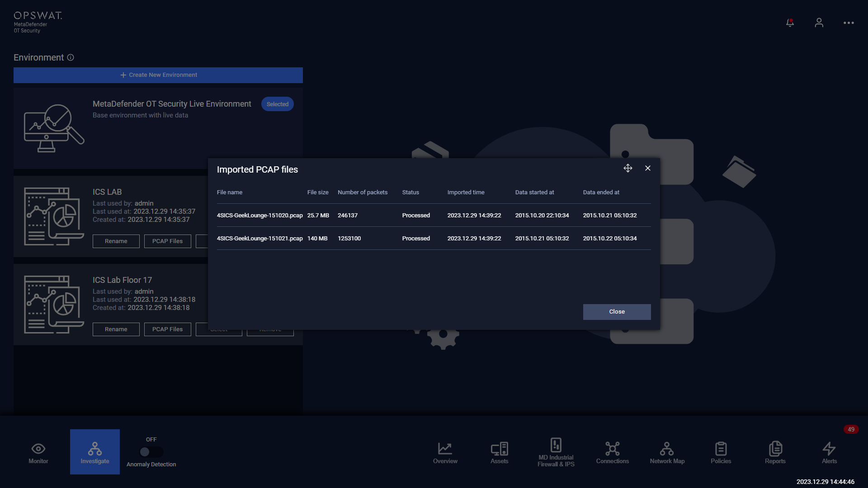Click the Data started at column header
The image size is (868, 488).
point(534,192)
